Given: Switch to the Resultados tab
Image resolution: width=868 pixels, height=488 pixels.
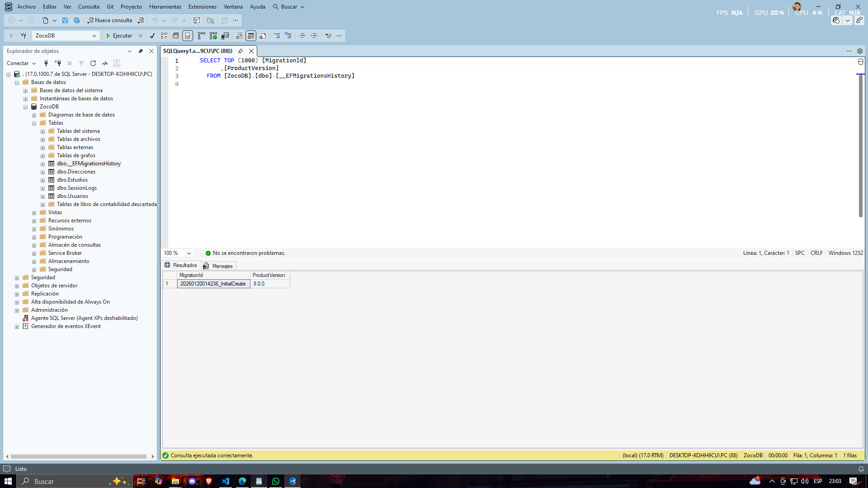Looking at the screenshot, I should tap(181, 265).
